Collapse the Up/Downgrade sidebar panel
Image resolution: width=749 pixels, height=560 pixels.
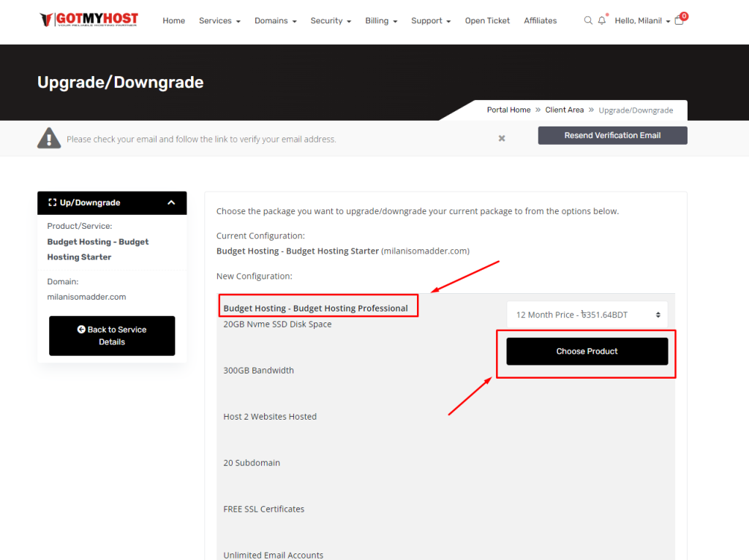coord(171,203)
